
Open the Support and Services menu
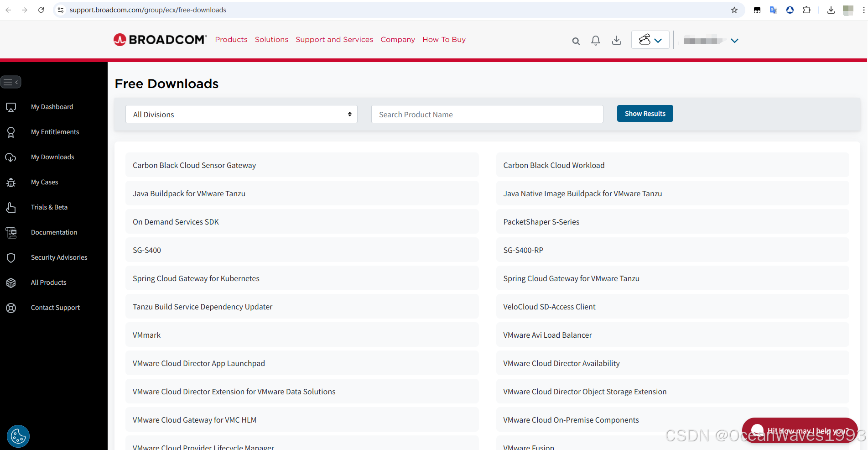(x=334, y=40)
